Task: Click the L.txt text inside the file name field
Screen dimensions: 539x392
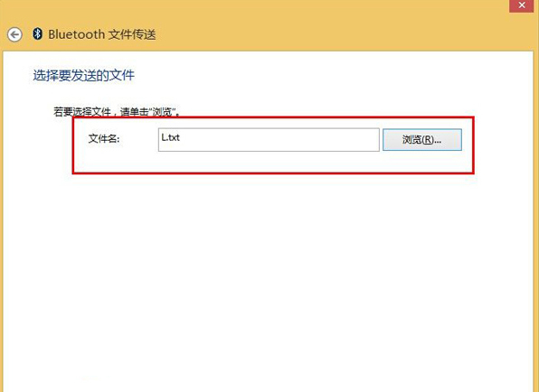Action: 171,137
